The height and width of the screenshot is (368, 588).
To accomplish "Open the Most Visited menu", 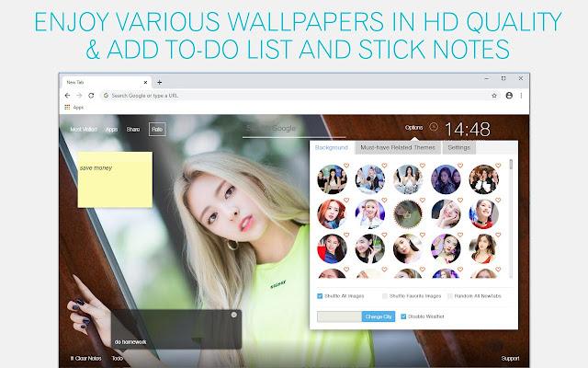I will coord(84,129).
